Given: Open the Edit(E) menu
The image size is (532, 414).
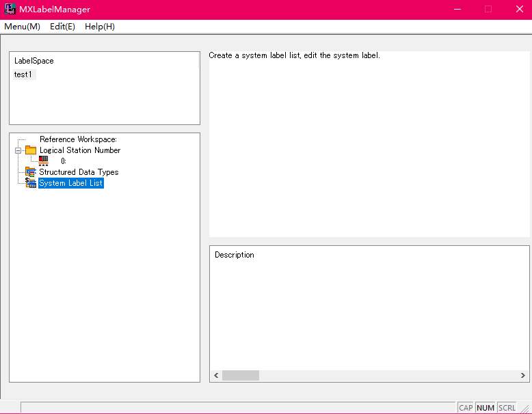Looking at the screenshot, I should pos(62,27).
